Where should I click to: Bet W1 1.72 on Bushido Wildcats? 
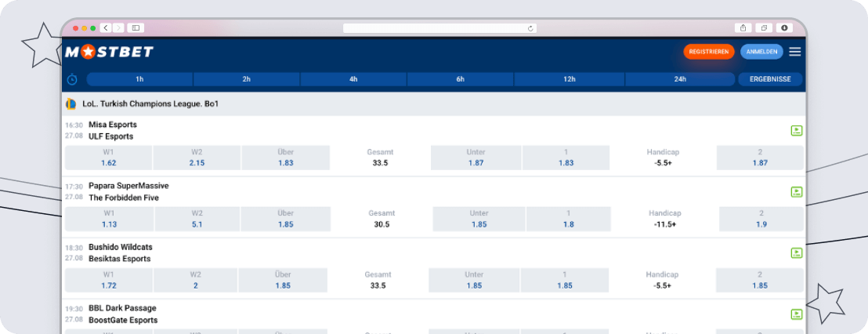(108, 280)
